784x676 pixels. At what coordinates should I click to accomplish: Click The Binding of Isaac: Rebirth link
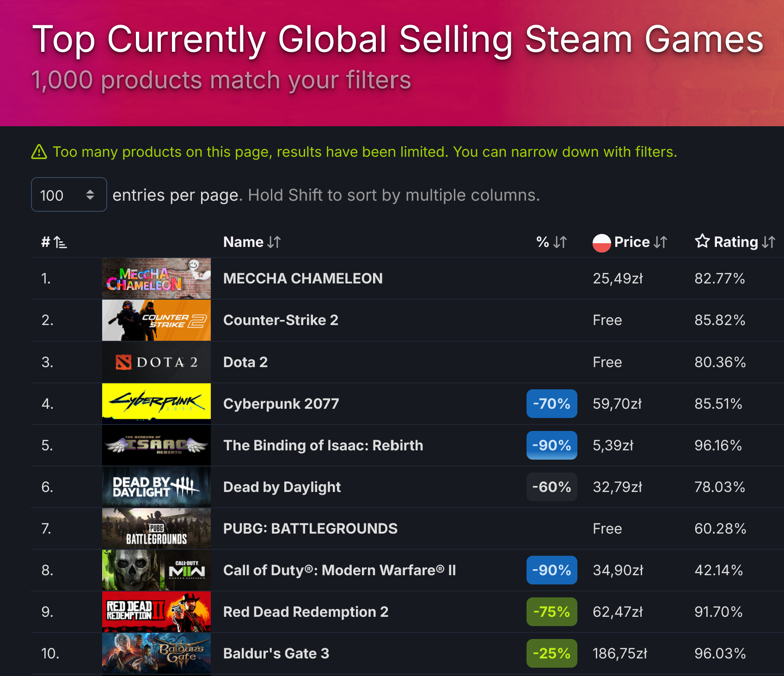click(323, 445)
